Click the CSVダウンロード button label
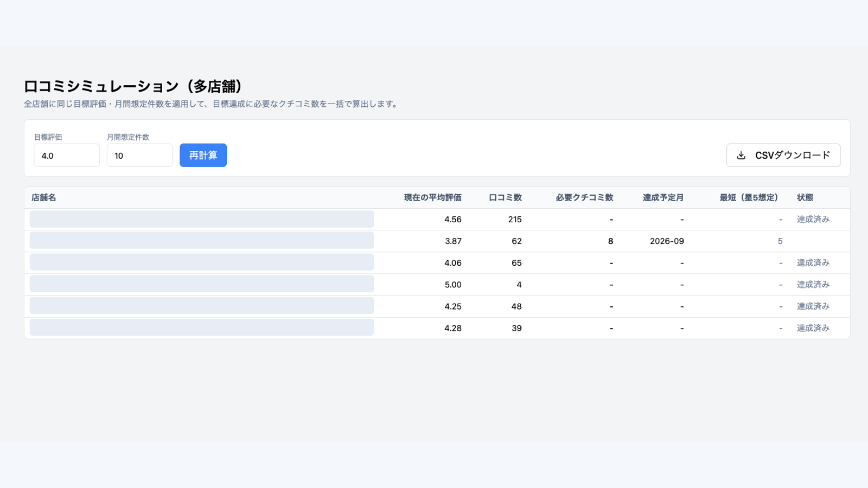Image resolution: width=868 pixels, height=488 pixels. pos(793,156)
